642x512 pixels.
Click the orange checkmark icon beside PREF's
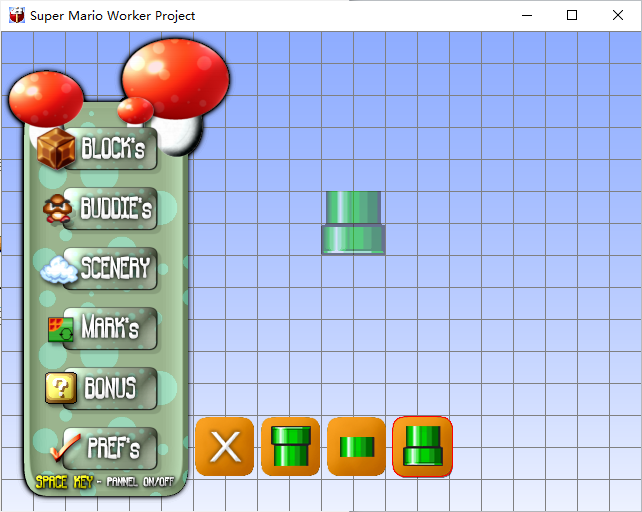pyautogui.click(x=65, y=447)
